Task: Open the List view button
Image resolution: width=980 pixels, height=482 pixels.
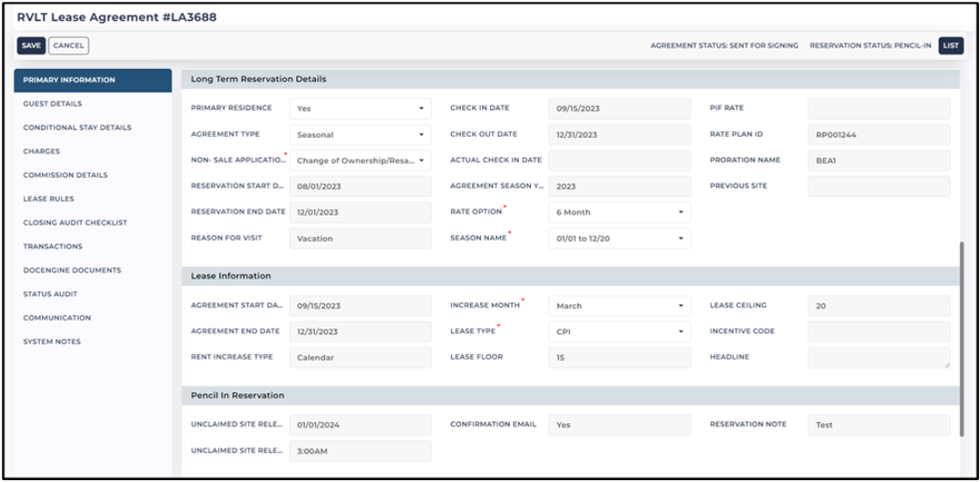Action: coord(951,45)
